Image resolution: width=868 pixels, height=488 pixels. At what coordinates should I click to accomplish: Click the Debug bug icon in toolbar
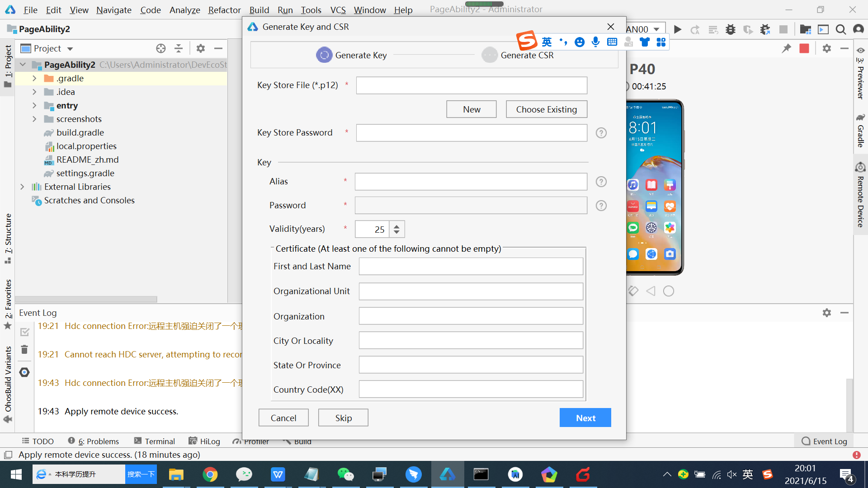coord(730,29)
